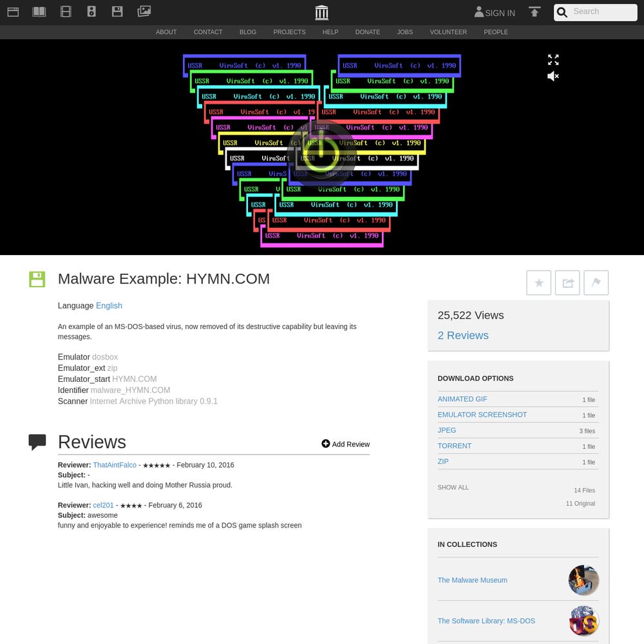Open the JOBS menu item
Image resolution: width=644 pixels, height=644 pixels.
(x=405, y=32)
